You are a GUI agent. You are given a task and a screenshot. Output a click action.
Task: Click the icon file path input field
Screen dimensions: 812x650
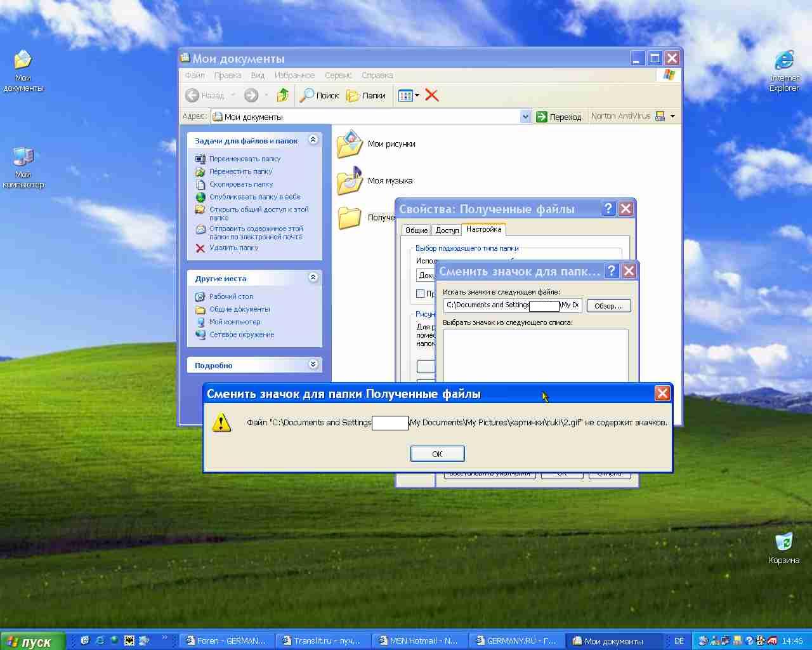513,305
